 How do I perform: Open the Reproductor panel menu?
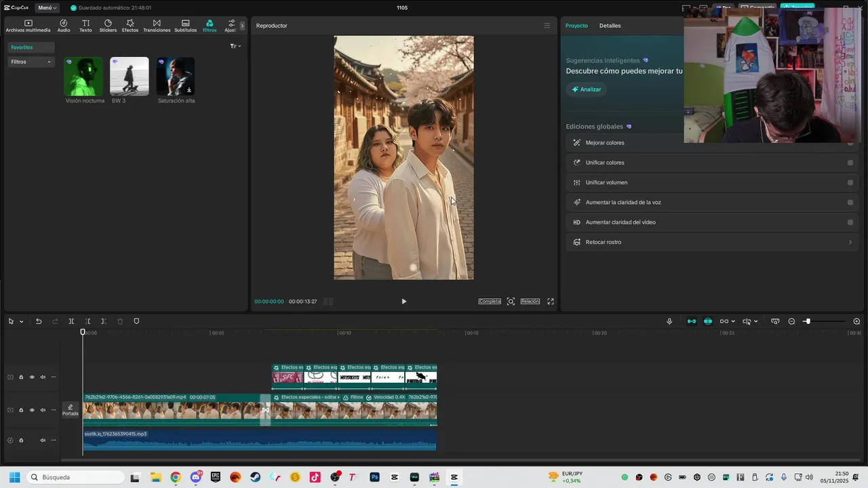coord(547,26)
